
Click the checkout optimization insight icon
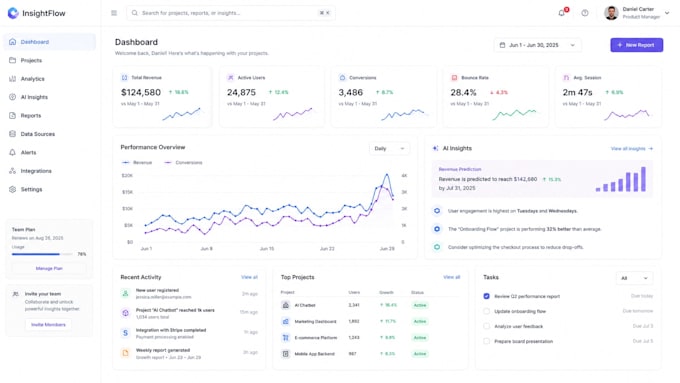[x=437, y=247]
